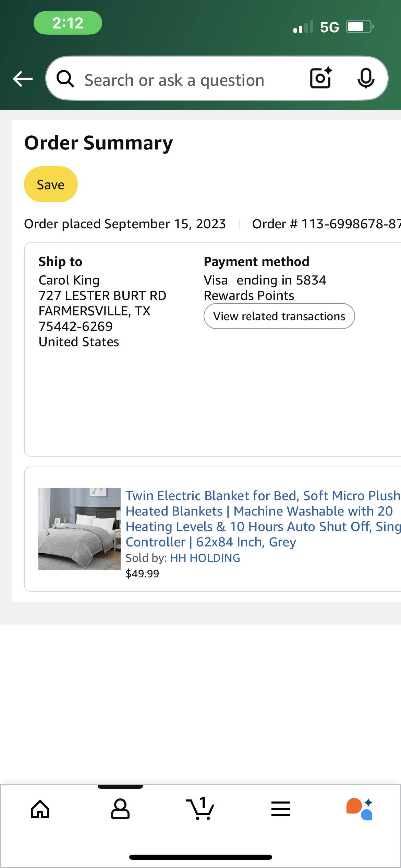Open the shopping cart icon
This screenshot has height=868, width=401.
pos(200,808)
